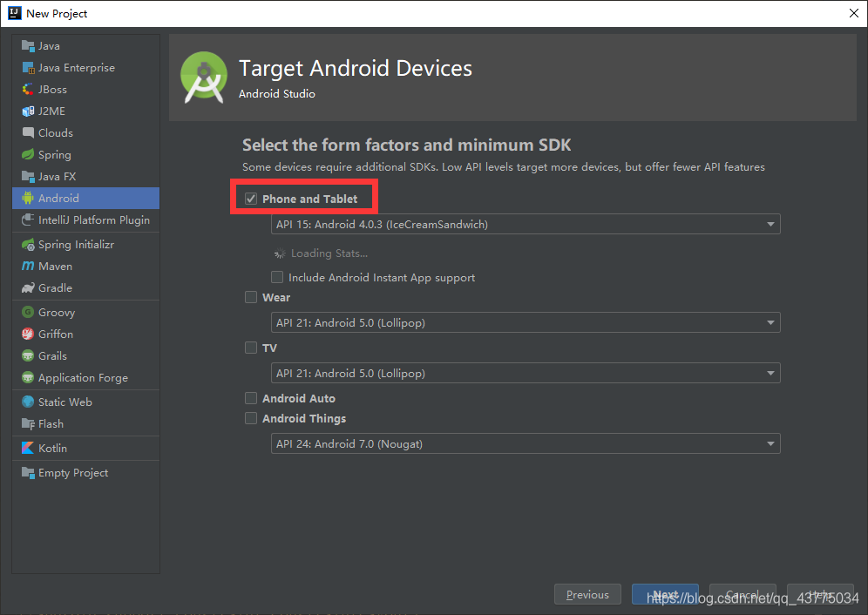Screen dimensions: 868x615
Task: Click the JBoss icon in sidebar
Action: tap(28, 89)
